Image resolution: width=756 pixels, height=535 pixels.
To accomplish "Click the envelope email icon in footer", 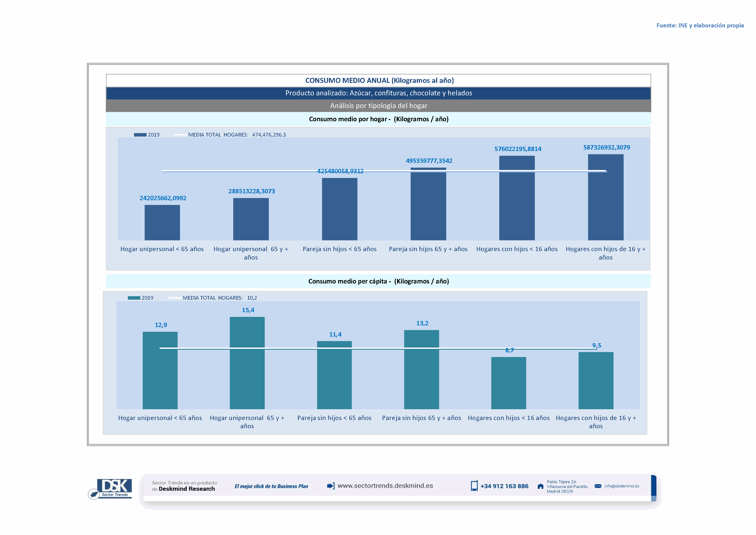I will pyautogui.click(x=598, y=486).
